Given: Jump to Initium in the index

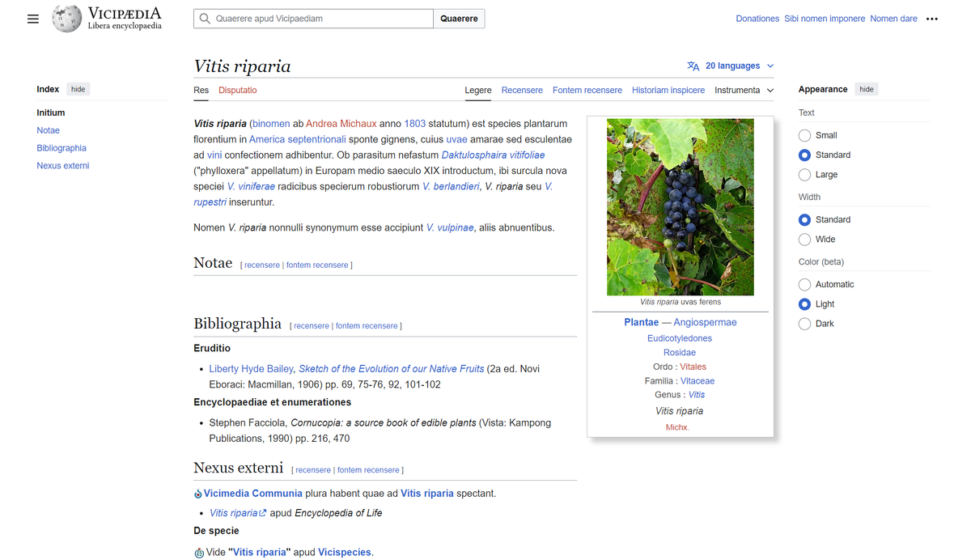Looking at the screenshot, I should (51, 113).
